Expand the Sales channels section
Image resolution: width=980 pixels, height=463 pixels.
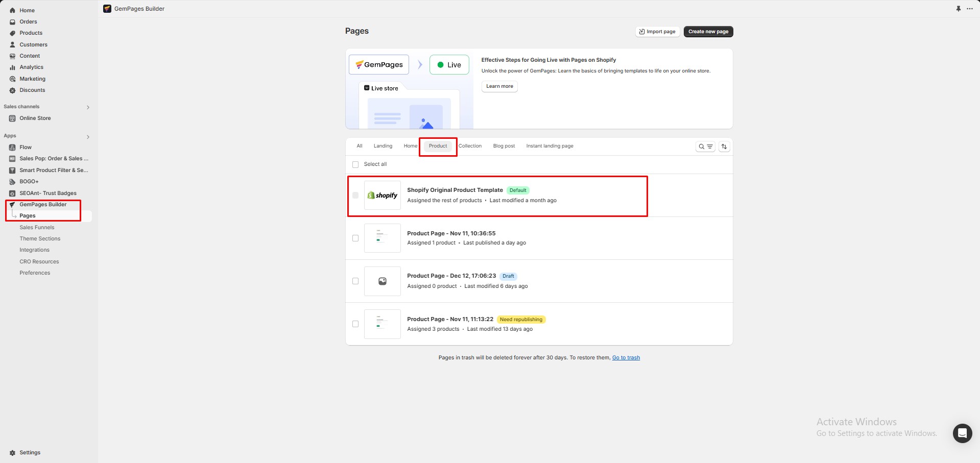tap(87, 107)
